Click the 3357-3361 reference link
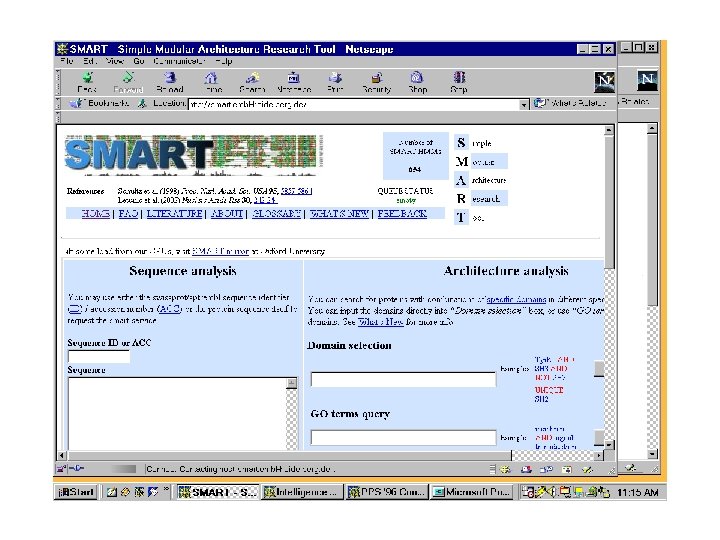The width and height of the screenshot is (720, 540). [297, 191]
